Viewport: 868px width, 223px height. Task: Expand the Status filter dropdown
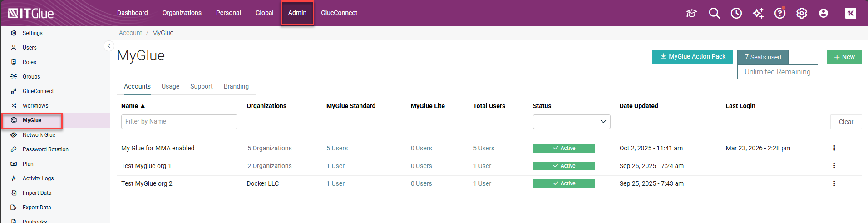pos(571,122)
